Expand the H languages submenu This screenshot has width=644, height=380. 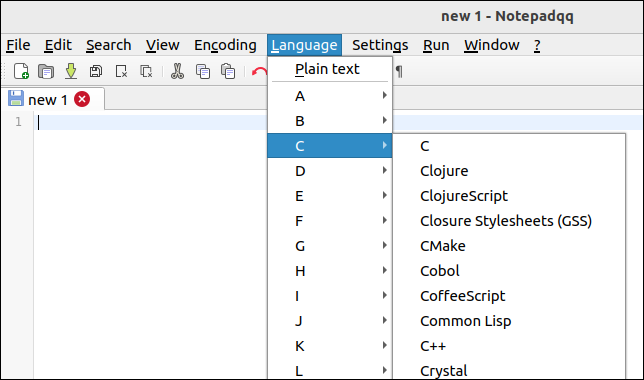330,271
